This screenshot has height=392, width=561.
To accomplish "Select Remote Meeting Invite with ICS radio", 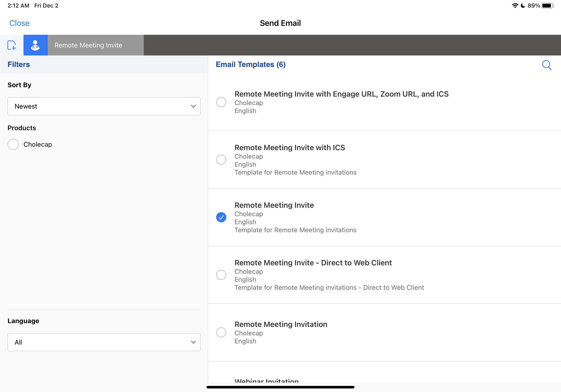I will pyautogui.click(x=221, y=160).
